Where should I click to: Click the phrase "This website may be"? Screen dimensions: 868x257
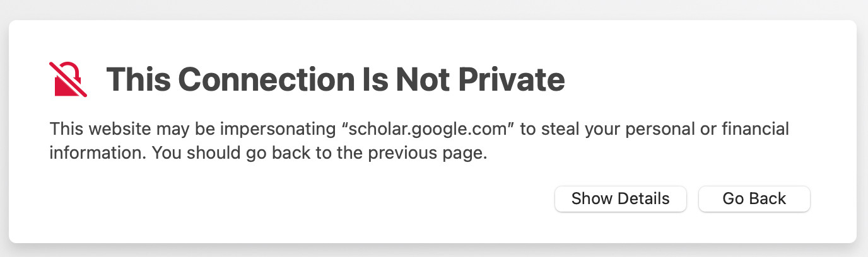[x=138, y=130]
